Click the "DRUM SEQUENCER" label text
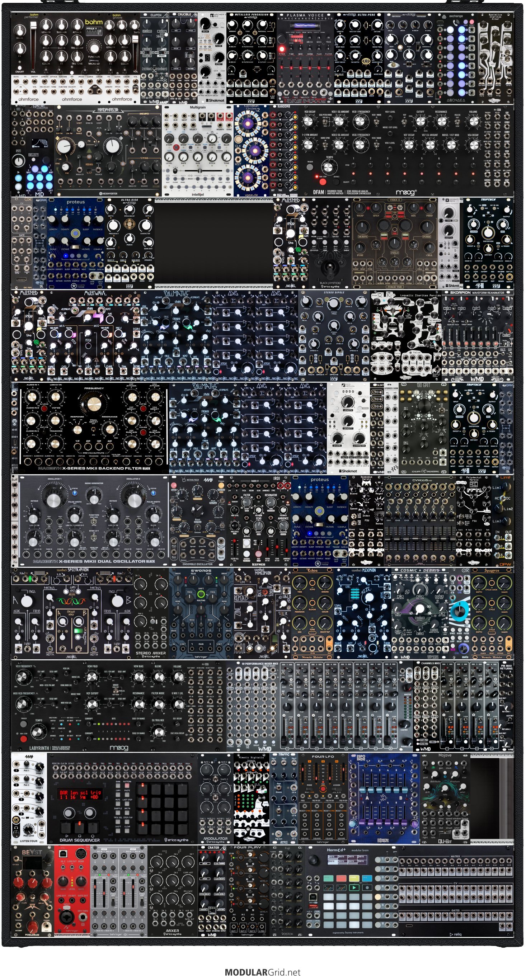Image resolution: width=526 pixels, height=980 pixels. 80,840
